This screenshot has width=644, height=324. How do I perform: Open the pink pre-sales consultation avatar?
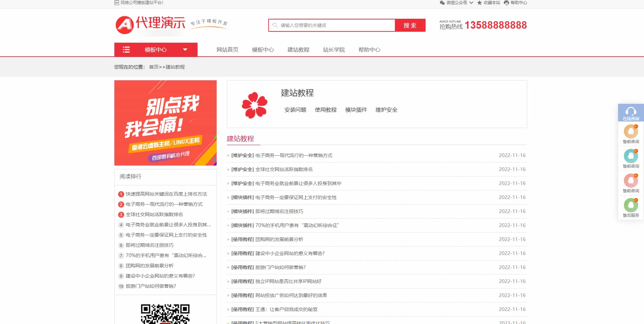click(631, 181)
